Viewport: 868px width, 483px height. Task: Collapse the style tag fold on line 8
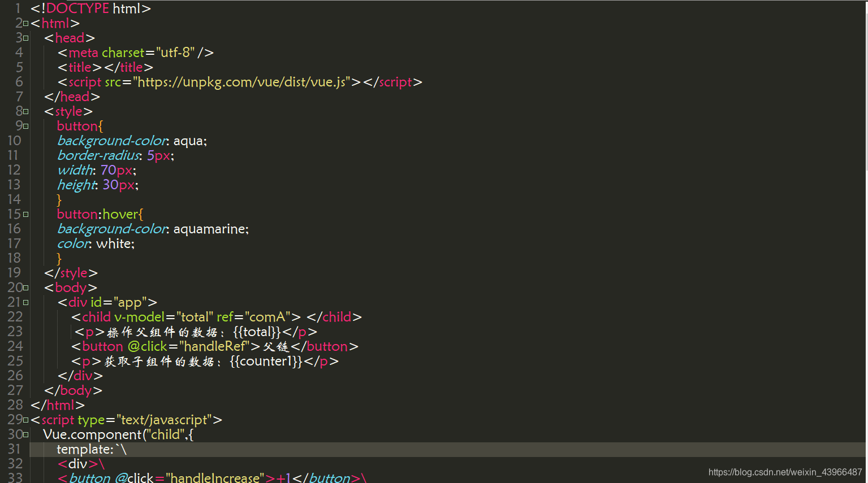pyautogui.click(x=25, y=112)
